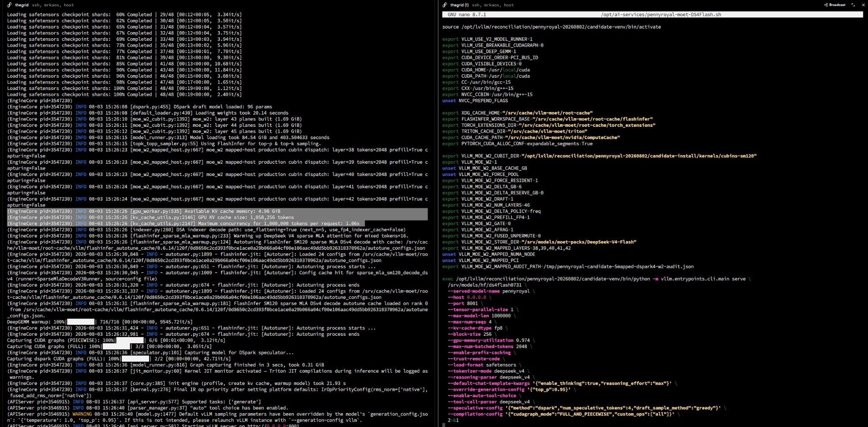Click the CUDA_HOME=/usr/local/cuda line
Screen dimensions: 868x427
tap(486, 70)
